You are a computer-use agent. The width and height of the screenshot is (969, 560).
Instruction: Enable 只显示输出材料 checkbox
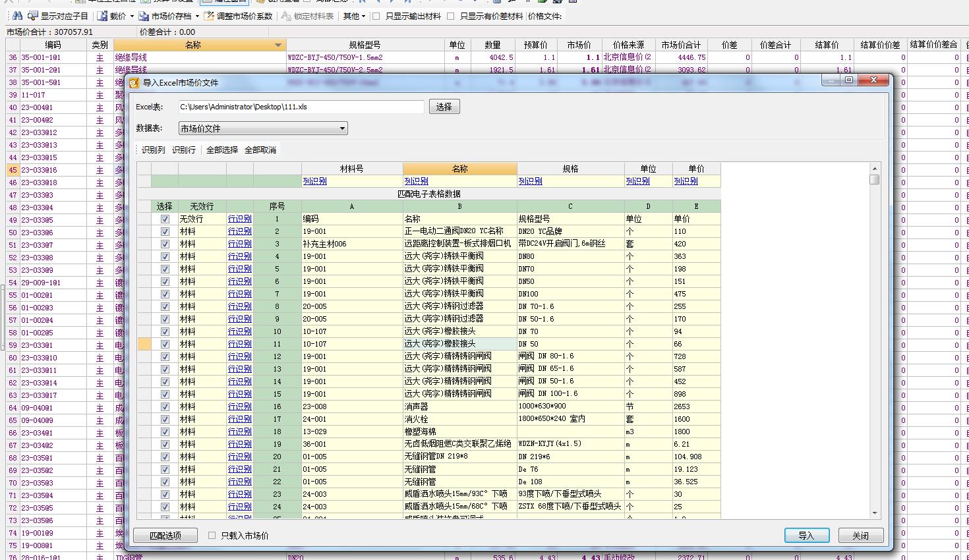point(376,16)
